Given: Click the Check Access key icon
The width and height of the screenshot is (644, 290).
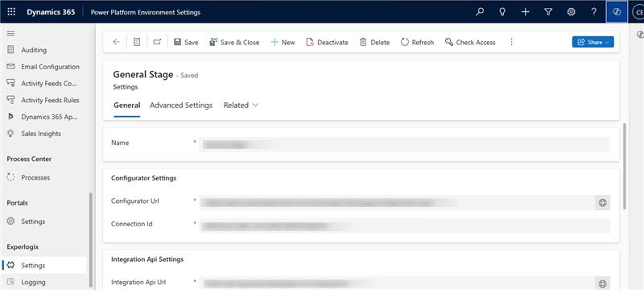Looking at the screenshot, I should click(449, 42).
